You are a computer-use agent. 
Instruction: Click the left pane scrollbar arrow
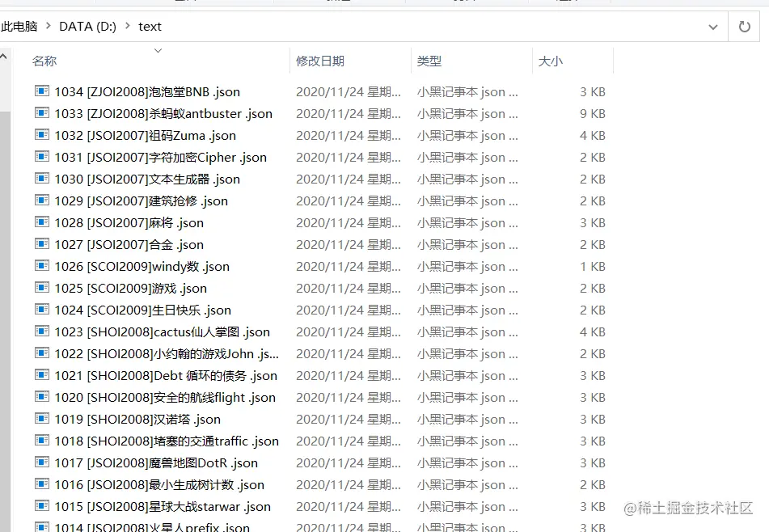click(x=5, y=55)
